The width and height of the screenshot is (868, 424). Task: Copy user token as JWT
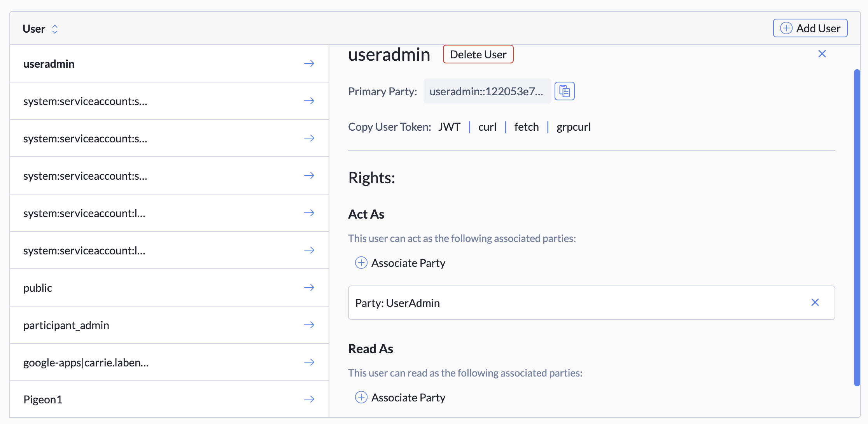(x=450, y=126)
